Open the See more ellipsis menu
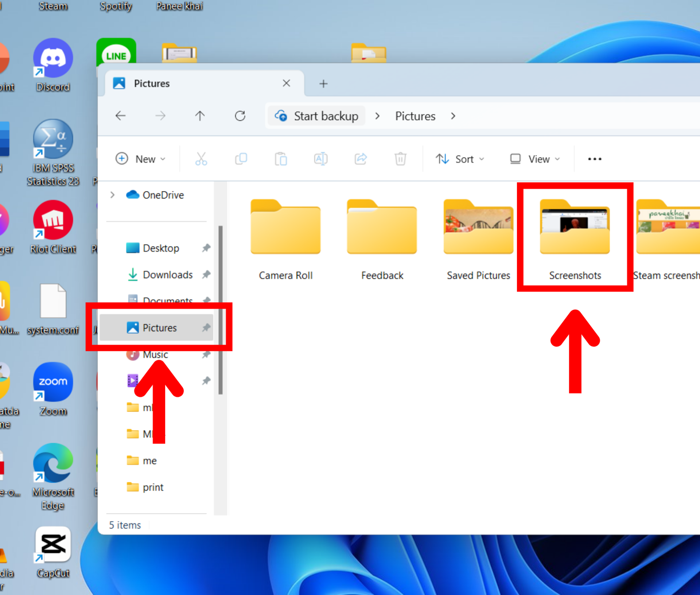The image size is (700, 595). [x=594, y=159]
